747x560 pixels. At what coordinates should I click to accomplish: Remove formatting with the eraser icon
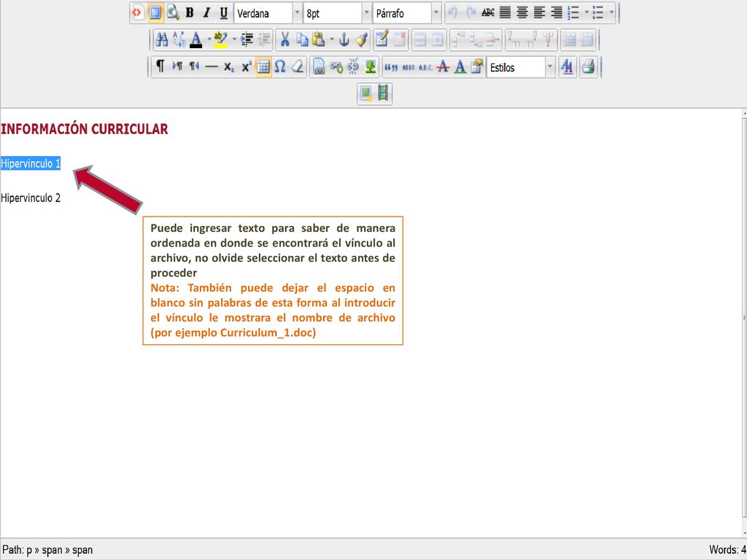(x=298, y=66)
